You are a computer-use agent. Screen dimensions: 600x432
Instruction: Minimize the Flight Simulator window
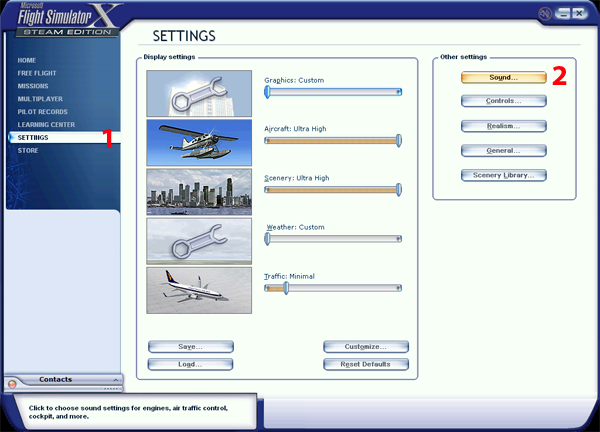[563, 14]
